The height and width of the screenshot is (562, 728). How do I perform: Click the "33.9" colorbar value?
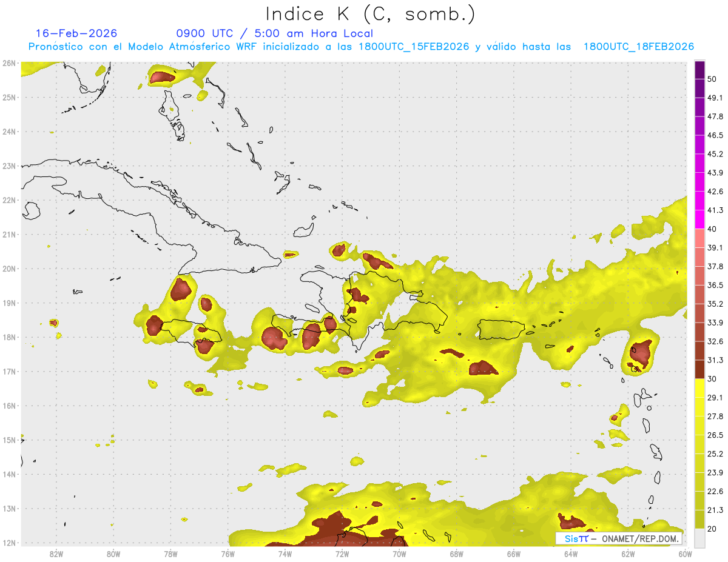[715, 323]
